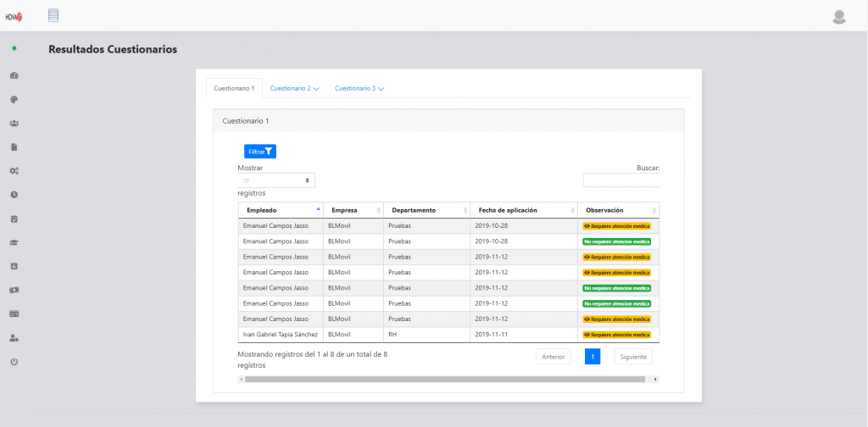Switch to the Cuestionario 1 tab
The height and width of the screenshot is (427, 868).
tap(234, 88)
